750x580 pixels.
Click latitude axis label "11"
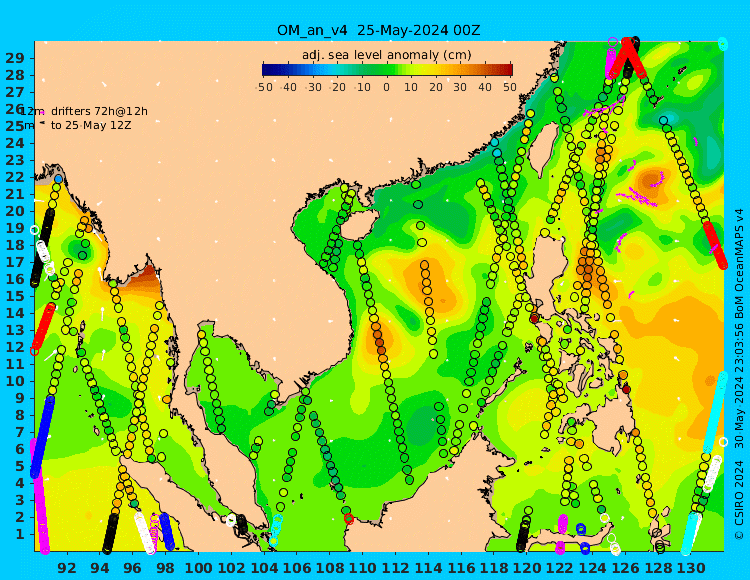[14, 364]
